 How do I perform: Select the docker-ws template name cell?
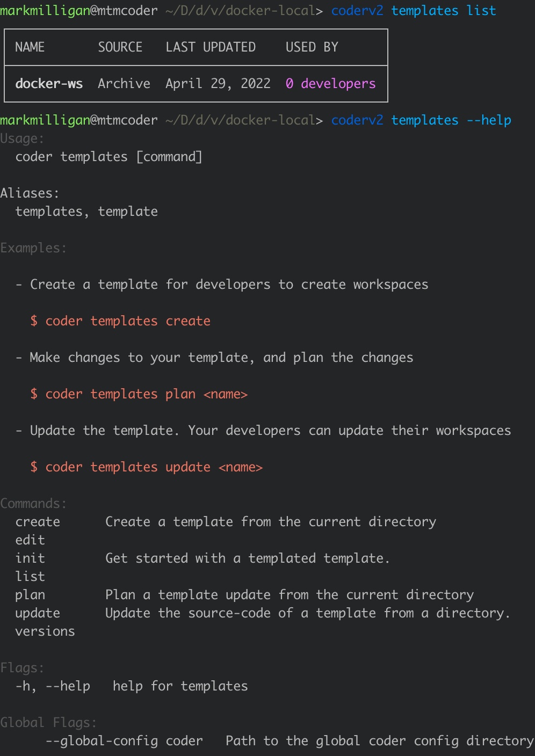(49, 84)
